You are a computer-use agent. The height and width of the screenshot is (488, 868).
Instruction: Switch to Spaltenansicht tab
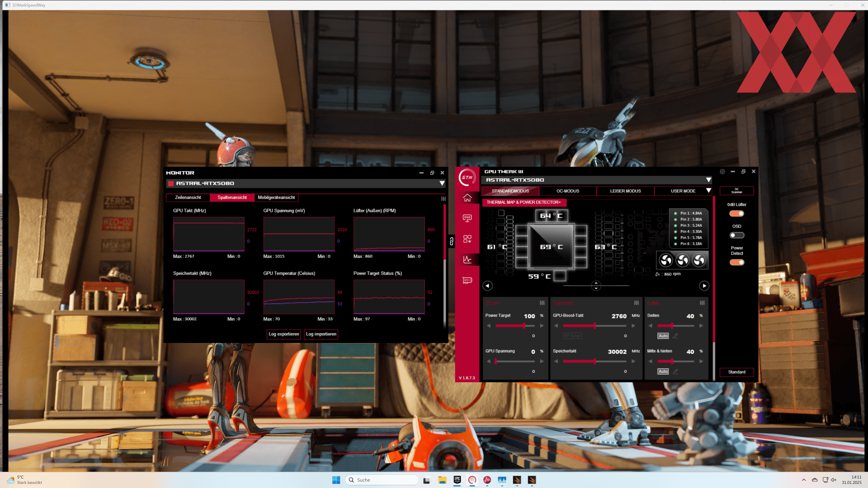(x=232, y=197)
